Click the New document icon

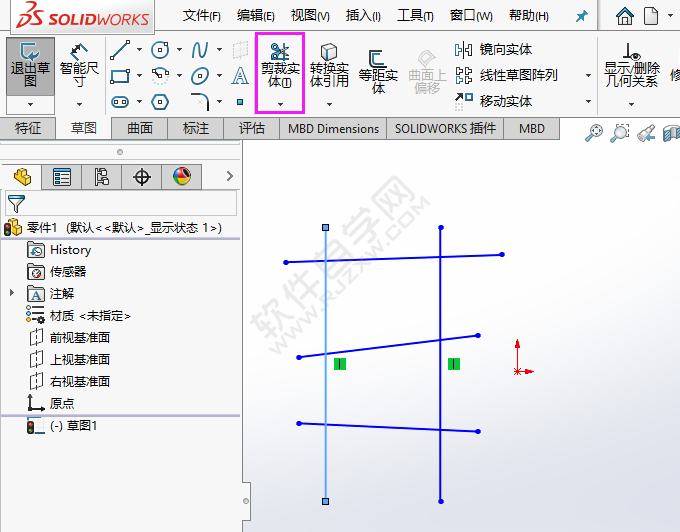tap(651, 16)
